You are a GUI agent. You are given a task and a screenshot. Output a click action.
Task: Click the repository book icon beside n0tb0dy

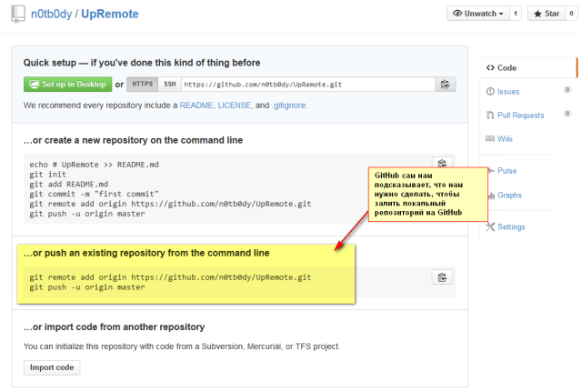[18, 15]
